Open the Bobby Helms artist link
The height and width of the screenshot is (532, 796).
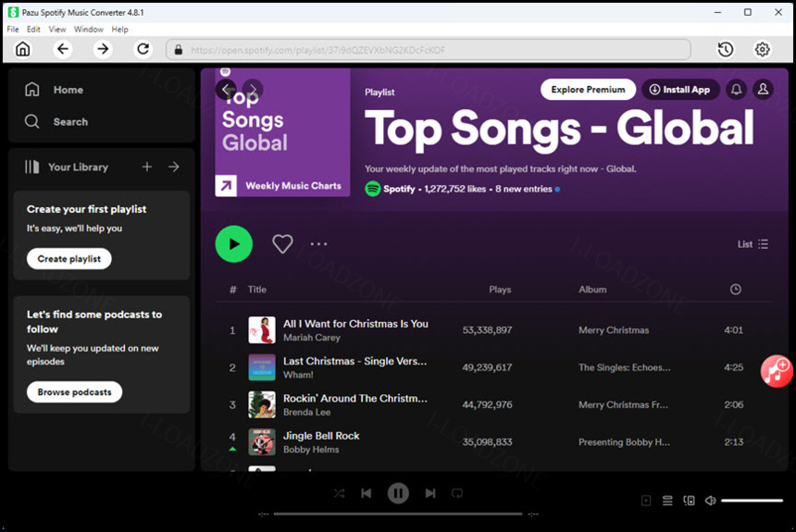(311, 450)
